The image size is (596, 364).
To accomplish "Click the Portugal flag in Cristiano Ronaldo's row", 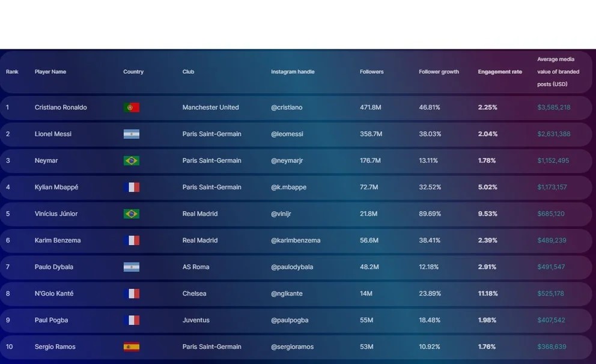I will [131, 108].
